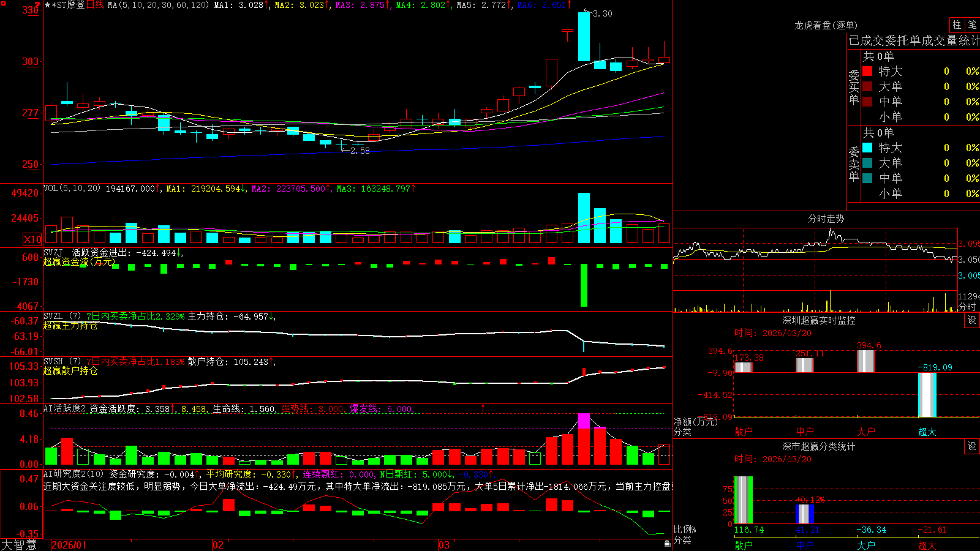The width and height of the screenshot is (980, 551).
Task: Click the large green SVZJ outflow bar
Action: (x=584, y=285)
